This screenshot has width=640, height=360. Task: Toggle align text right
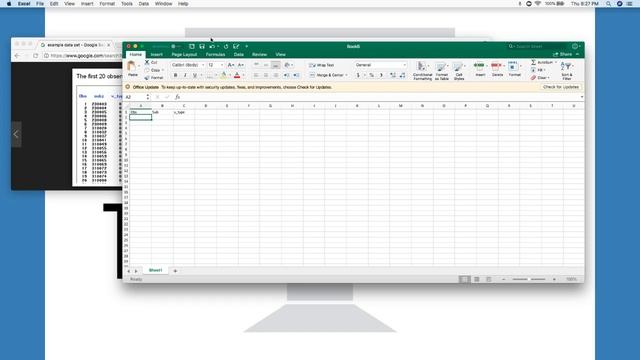[x=276, y=75]
